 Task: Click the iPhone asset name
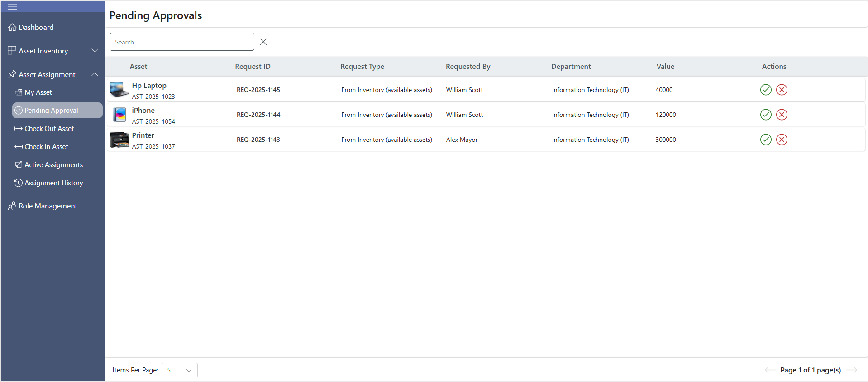143,111
